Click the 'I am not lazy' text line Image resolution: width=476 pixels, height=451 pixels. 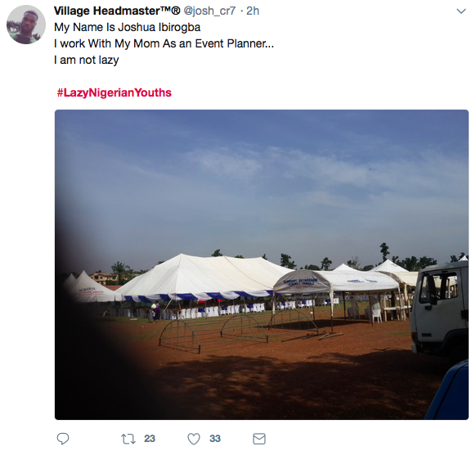(x=86, y=61)
